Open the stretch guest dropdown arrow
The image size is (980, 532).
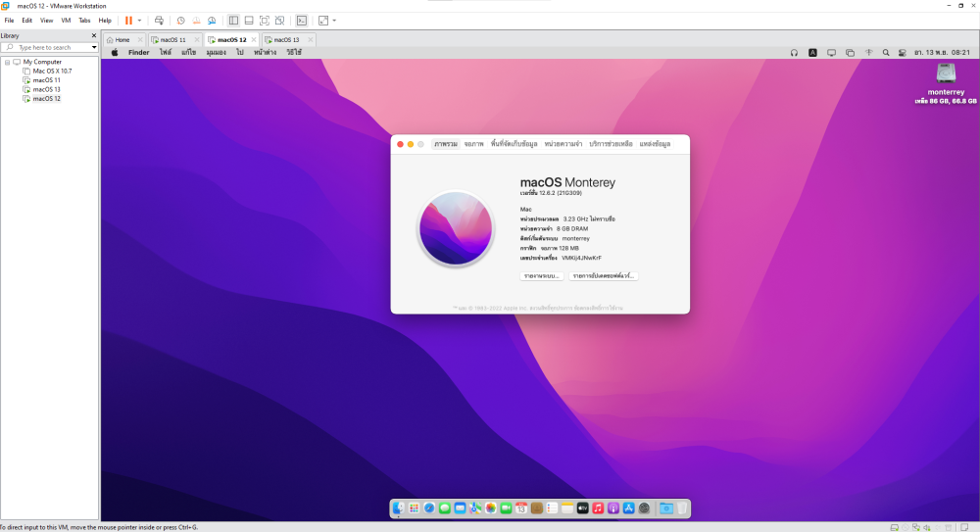334,21
